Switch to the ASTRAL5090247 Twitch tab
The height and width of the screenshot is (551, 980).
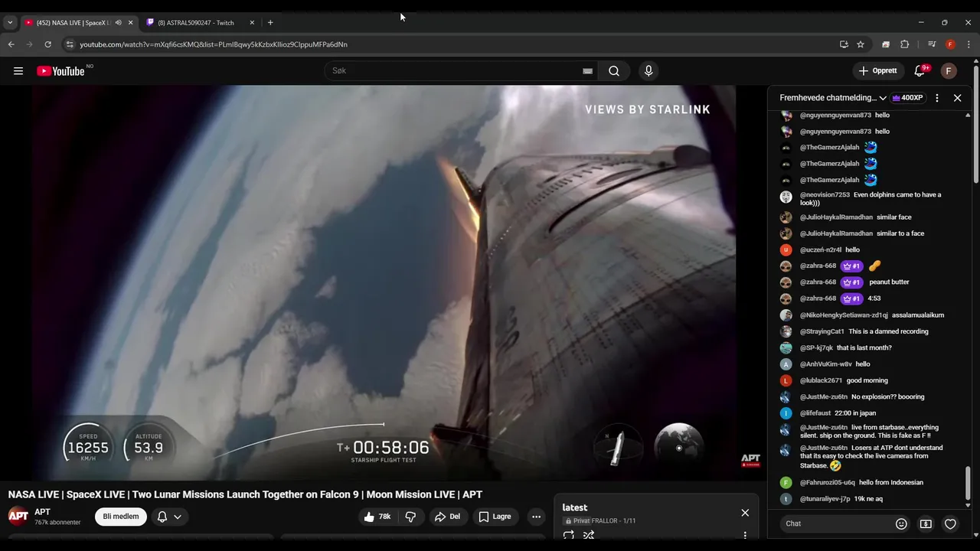coord(196,23)
